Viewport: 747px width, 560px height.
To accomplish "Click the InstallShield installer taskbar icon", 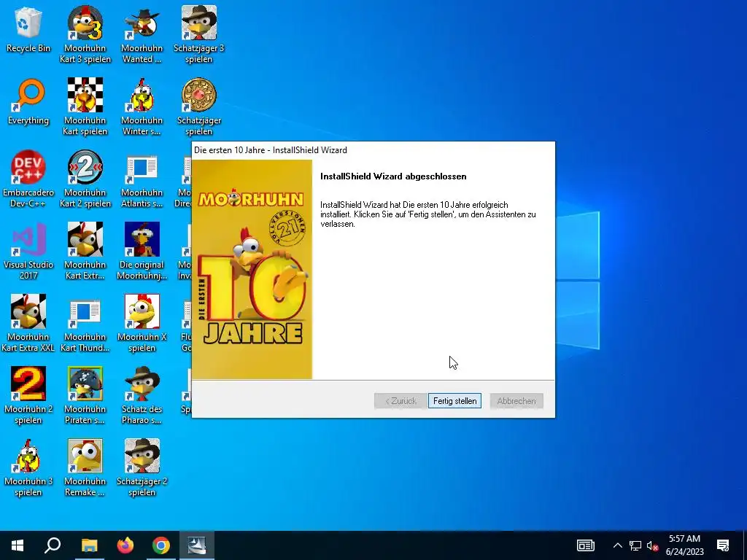I will [197, 545].
